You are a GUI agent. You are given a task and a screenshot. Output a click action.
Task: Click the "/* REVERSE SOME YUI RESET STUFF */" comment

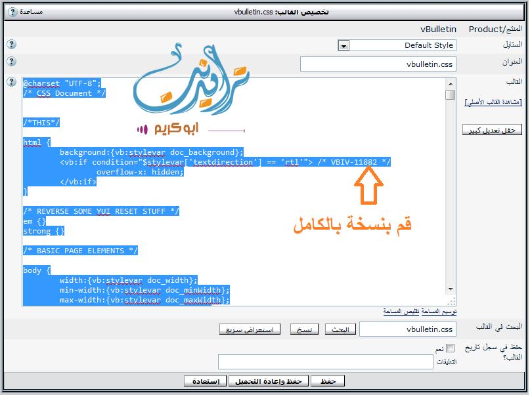pos(100,211)
